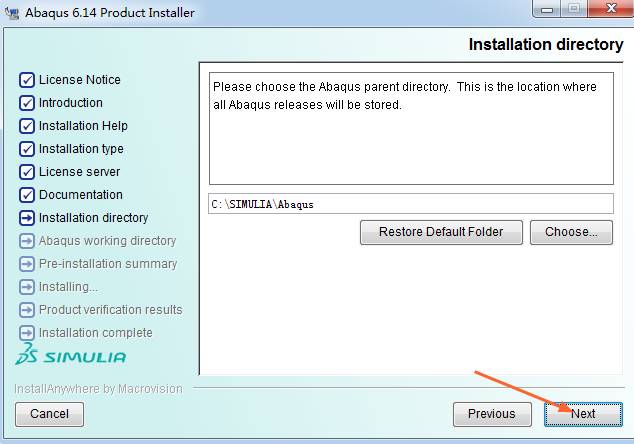This screenshot has width=634, height=444.
Task: Click the Installation type checkmark icon
Action: click(27, 149)
